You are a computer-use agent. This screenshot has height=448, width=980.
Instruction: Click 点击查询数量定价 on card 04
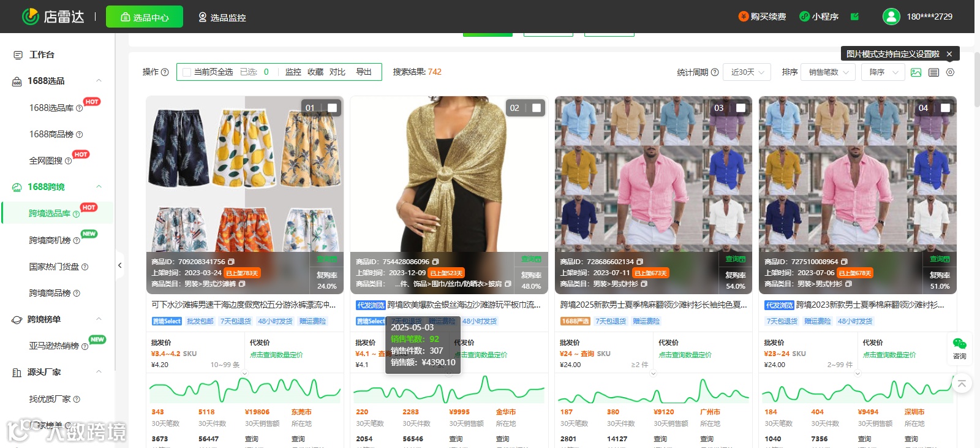[889, 355]
